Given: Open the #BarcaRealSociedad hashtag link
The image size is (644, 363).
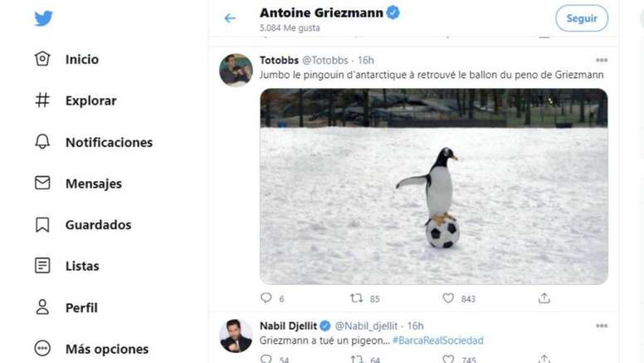Looking at the screenshot, I should click(437, 341).
